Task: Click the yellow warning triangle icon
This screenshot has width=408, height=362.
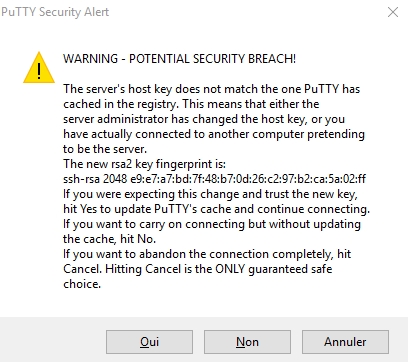Action: [39, 68]
